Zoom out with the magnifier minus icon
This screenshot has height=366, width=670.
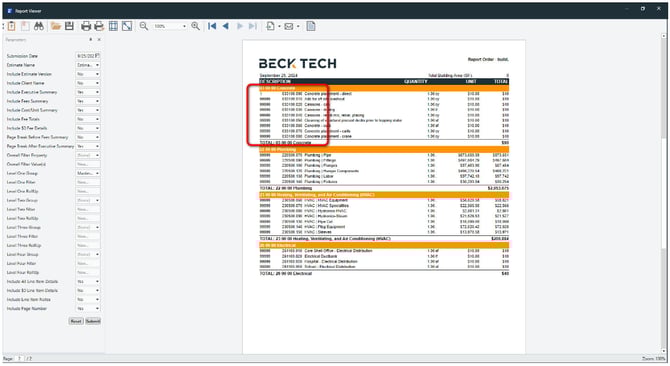pos(144,26)
